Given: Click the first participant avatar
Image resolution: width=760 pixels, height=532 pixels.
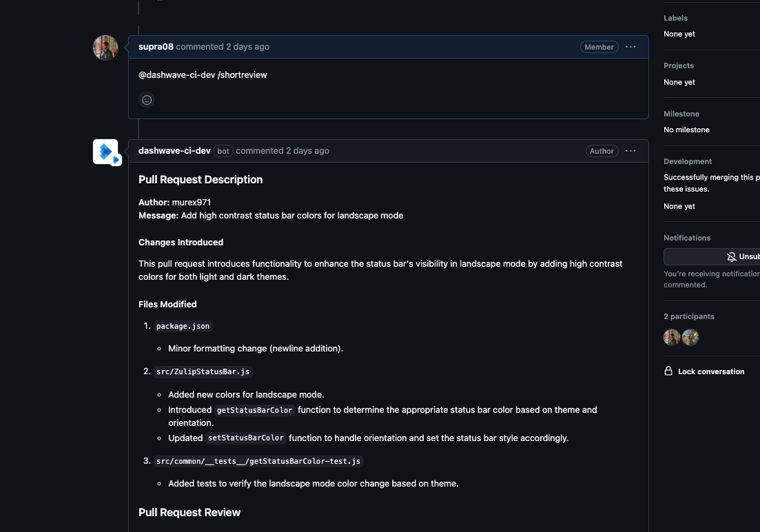Looking at the screenshot, I should [x=672, y=337].
